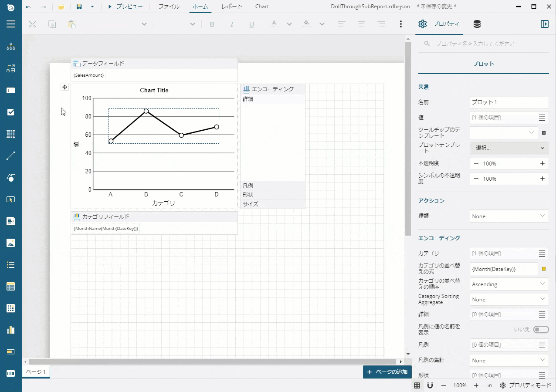Click the ページの追加 button
556x392 pixels.
(387, 372)
